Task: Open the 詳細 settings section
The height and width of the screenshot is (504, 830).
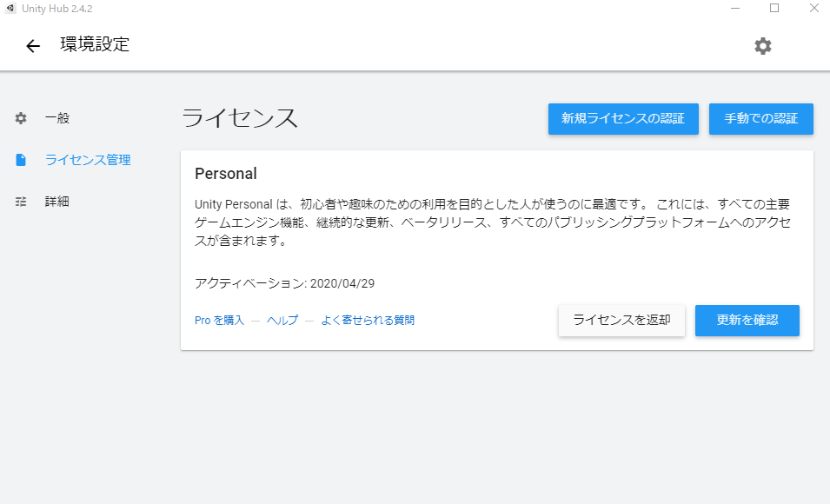Action: (57, 202)
